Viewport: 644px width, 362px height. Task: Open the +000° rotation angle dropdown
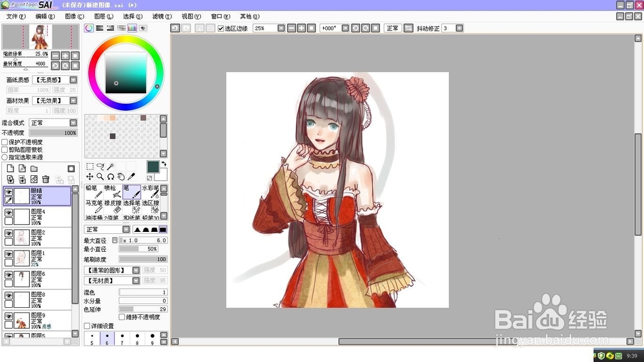click(x=345, y=28)
